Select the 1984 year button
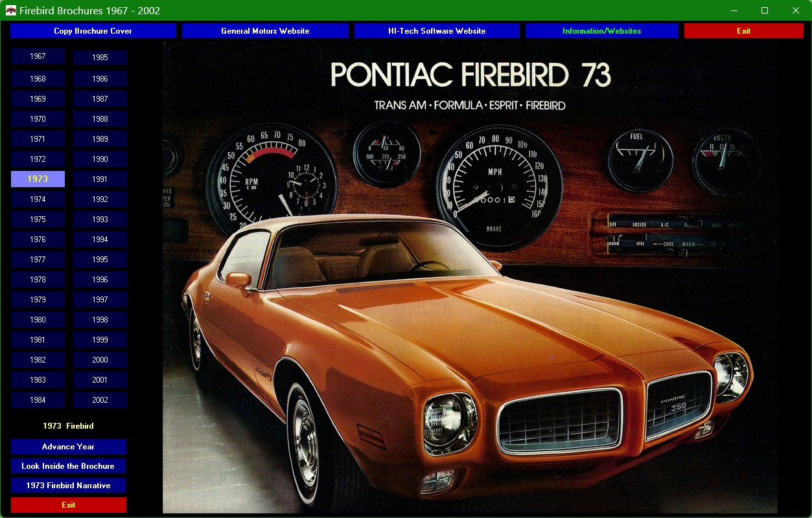 click(x=38, y=400)
